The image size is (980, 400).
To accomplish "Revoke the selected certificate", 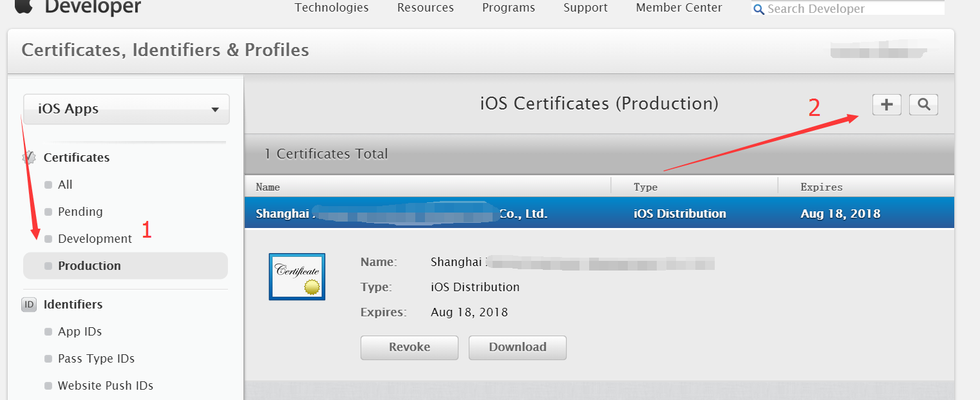I will pos(410,347).
